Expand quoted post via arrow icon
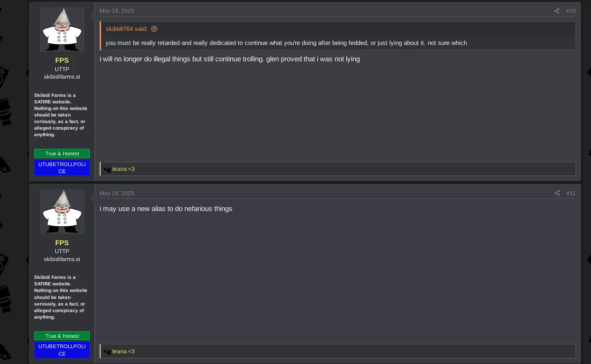This screenshot has width=591, height=364. coord(154,29)
